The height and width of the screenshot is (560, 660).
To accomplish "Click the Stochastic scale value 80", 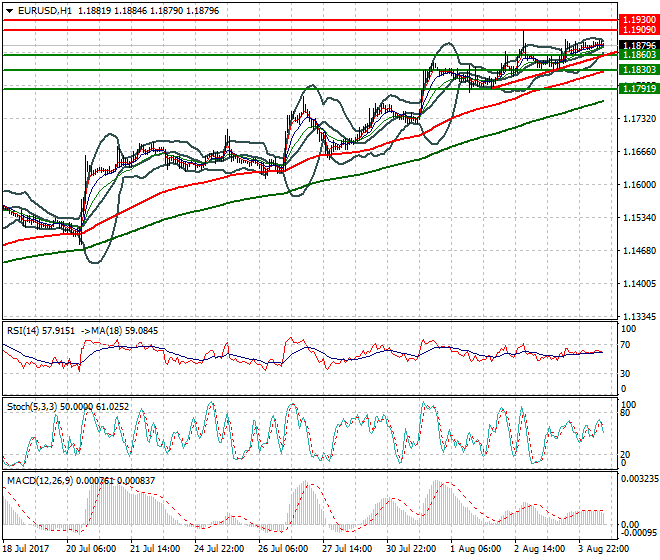I will click(x=625, y=413).
